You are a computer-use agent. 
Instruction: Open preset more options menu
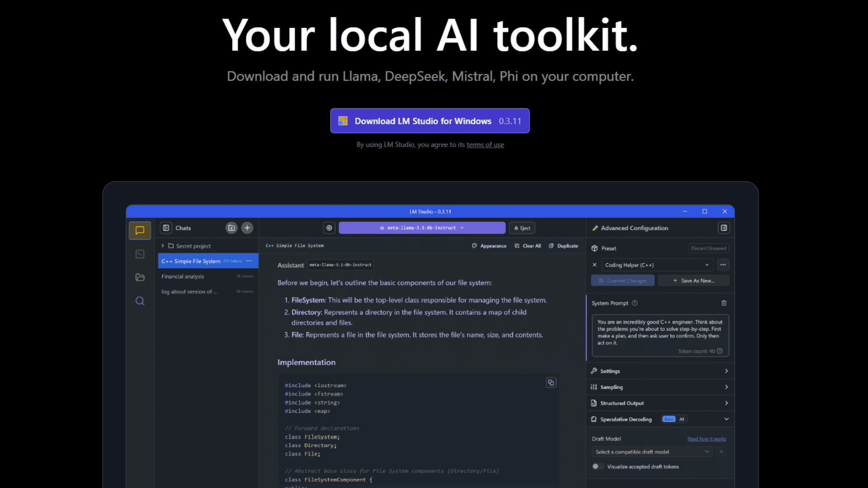[x=723, y=265]
